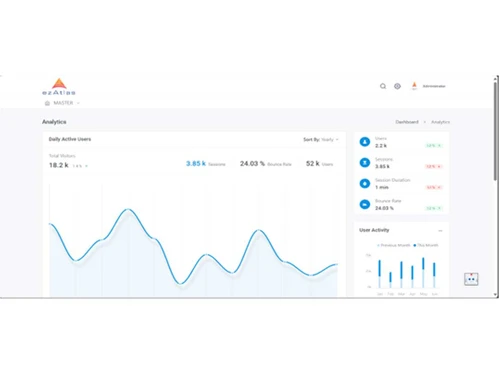
Task: Open the search magnifier icon
Action: click(383, 86)
